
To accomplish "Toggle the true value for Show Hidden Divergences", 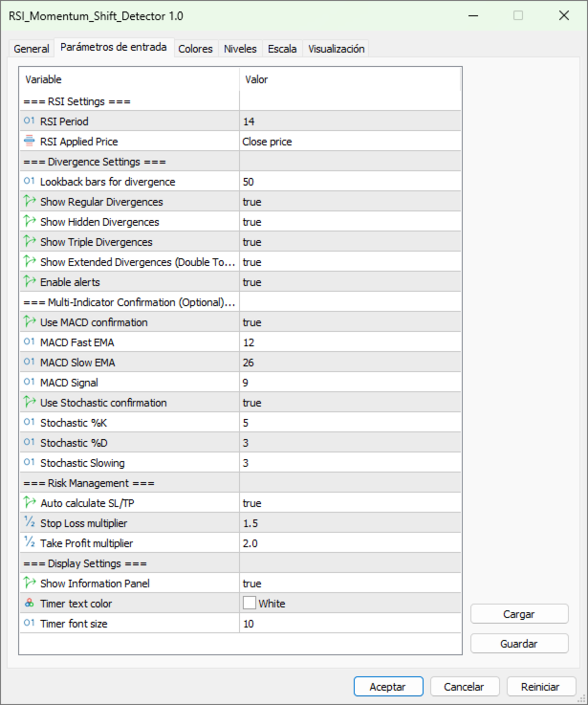I will [350, 222].
